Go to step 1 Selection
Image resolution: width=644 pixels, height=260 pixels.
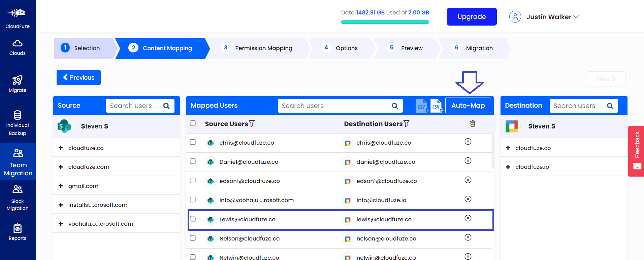pyautogui.click(x=84, y=48)
